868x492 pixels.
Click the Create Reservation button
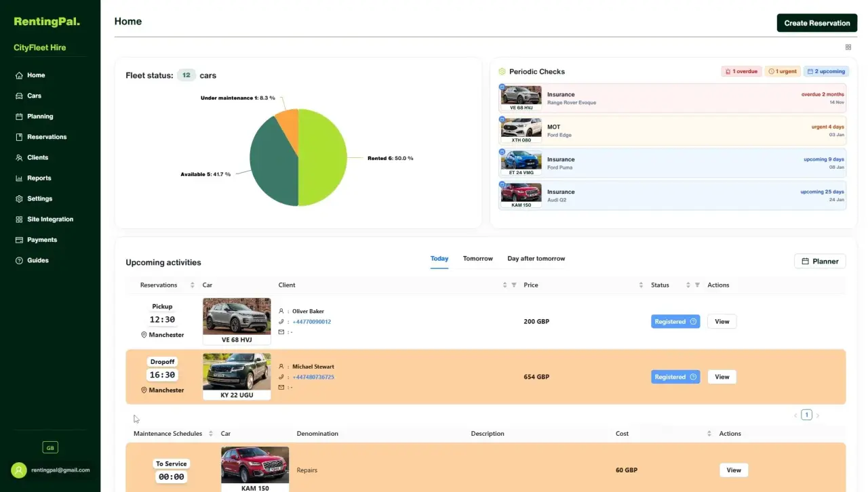coord(817,23)
